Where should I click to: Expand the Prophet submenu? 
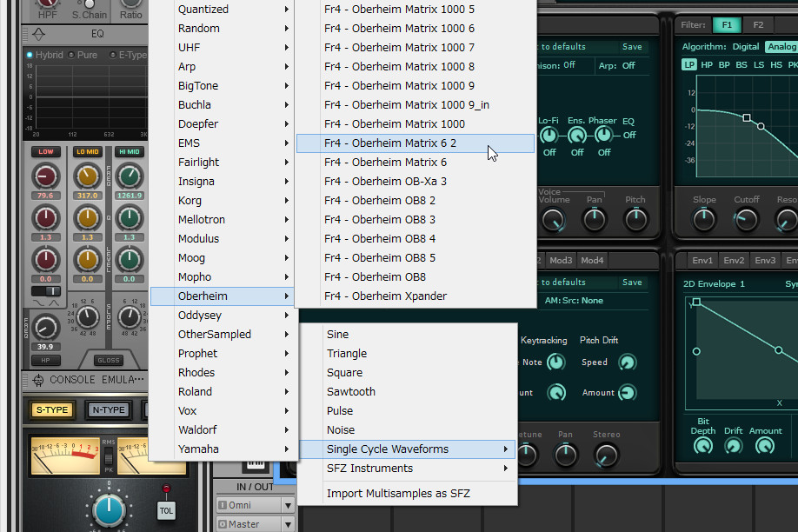(x=223, y=354)
